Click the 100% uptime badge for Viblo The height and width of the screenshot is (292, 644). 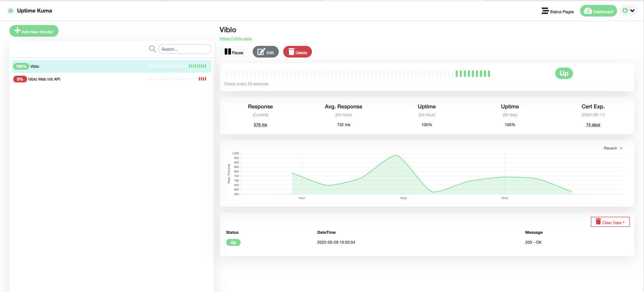(x=21, y=66)
